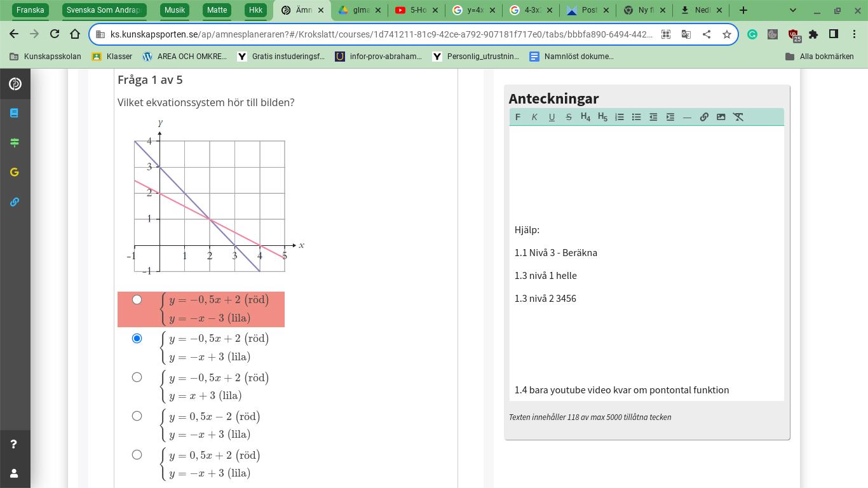Insert numbered list in notes editor
868x488 pixels.
pos(620,117)
